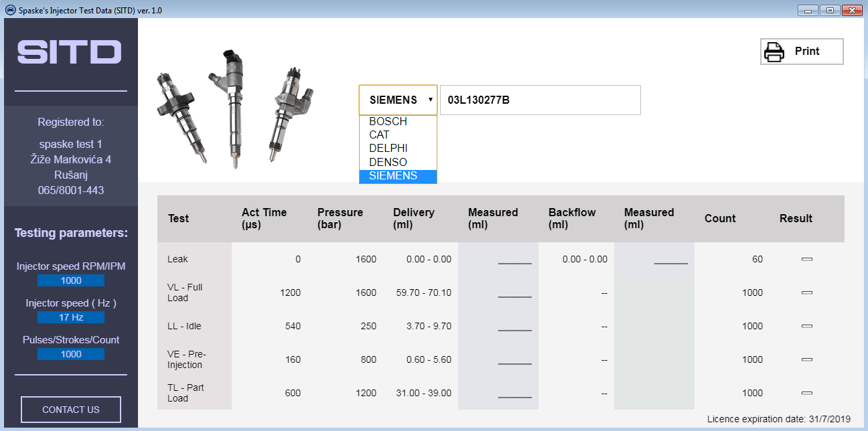Pick DENSO from the dropdown options
The height and width of the screenshot is (431, 868).
click(398, 162)
